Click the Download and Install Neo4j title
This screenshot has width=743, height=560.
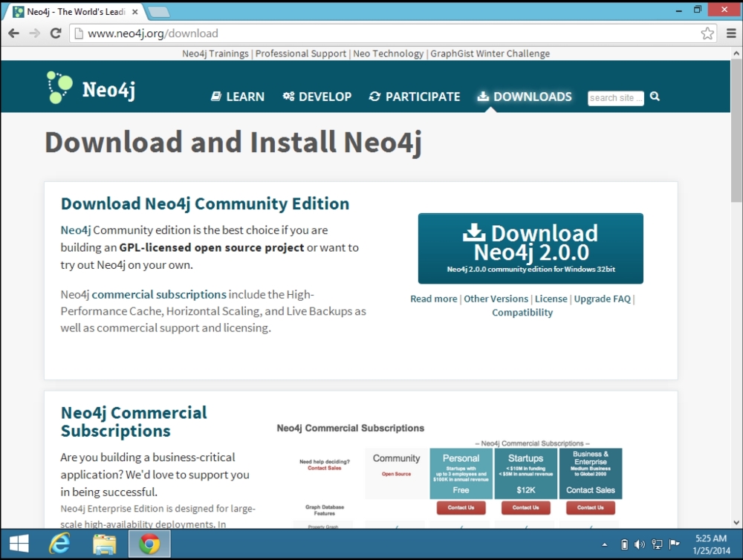point(233,142)
